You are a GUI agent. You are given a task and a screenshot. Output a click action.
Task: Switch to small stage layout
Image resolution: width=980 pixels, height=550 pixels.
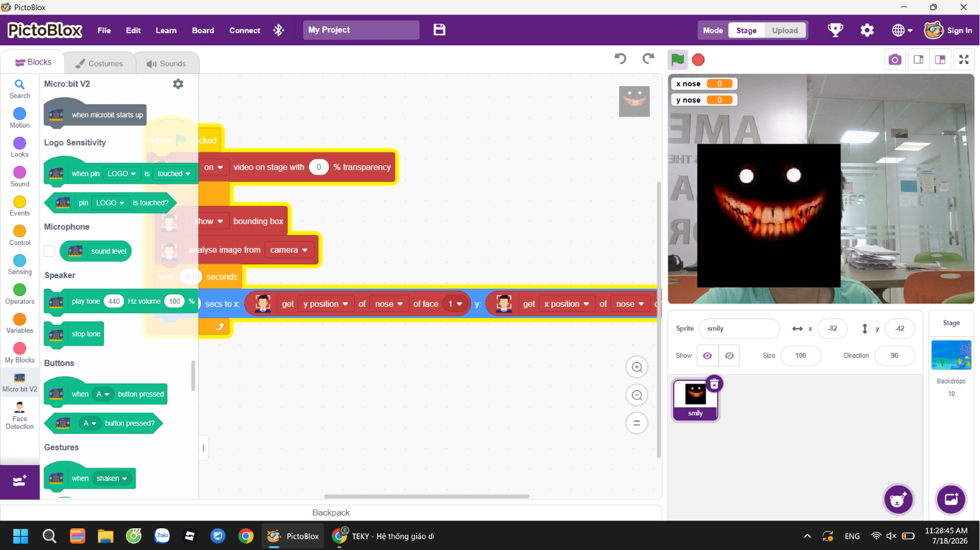coord(919,59)
